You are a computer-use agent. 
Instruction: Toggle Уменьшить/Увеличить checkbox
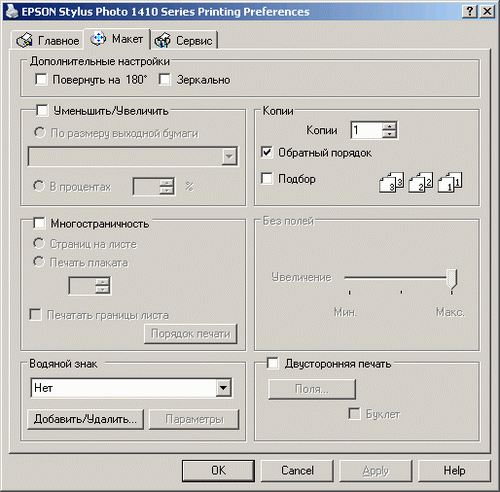(x=42, y=110)
